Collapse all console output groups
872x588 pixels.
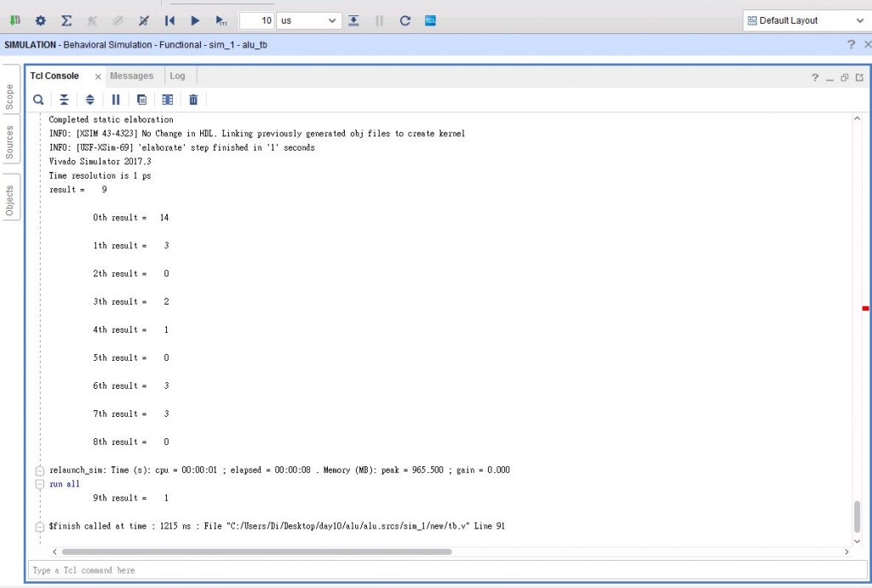(x=64, y=100)
